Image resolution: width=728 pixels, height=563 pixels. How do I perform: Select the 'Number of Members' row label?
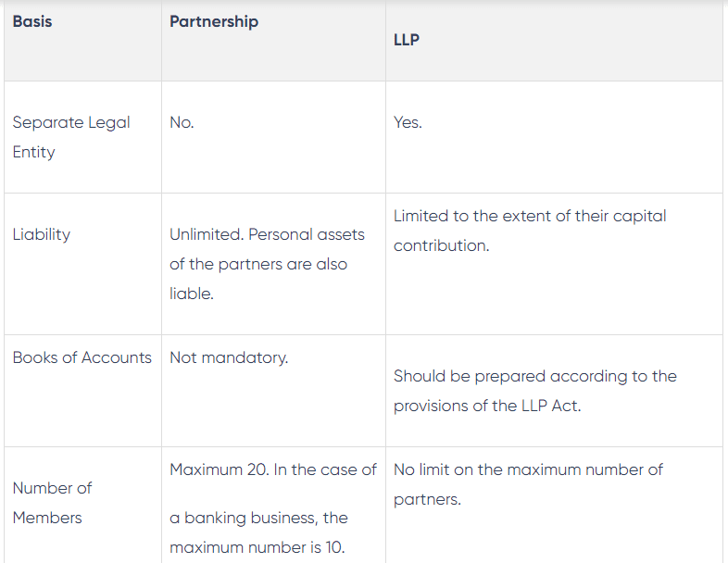53,503
